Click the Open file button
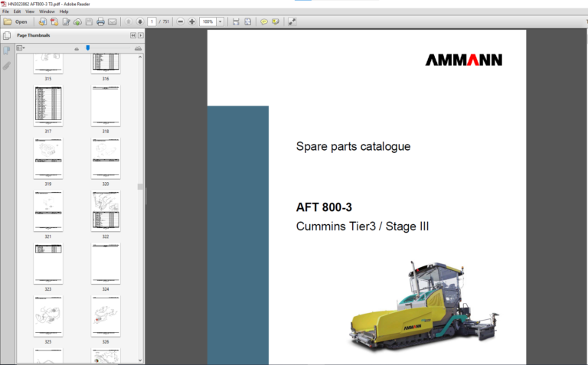 point(15,21)
